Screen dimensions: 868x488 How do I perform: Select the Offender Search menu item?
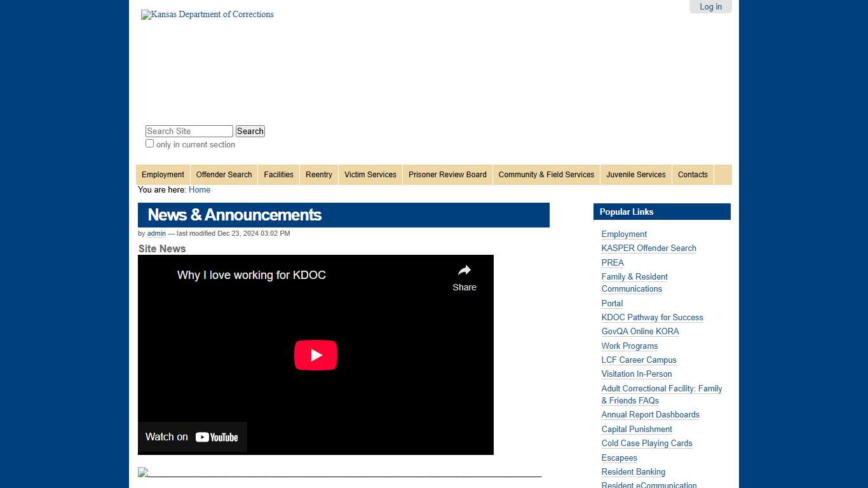click(x=224, y=175)
